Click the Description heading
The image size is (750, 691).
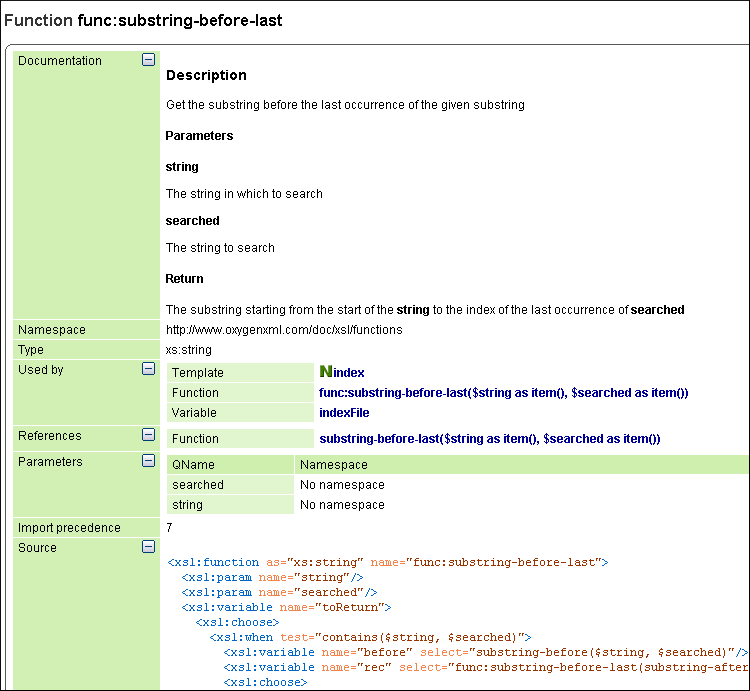tap(206, 75)
